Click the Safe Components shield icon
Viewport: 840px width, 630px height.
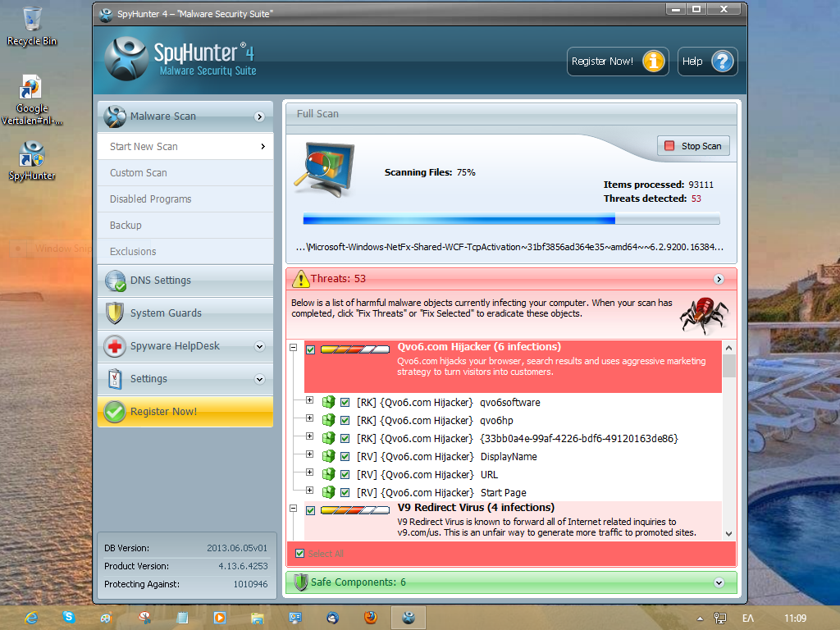(301, 582)
